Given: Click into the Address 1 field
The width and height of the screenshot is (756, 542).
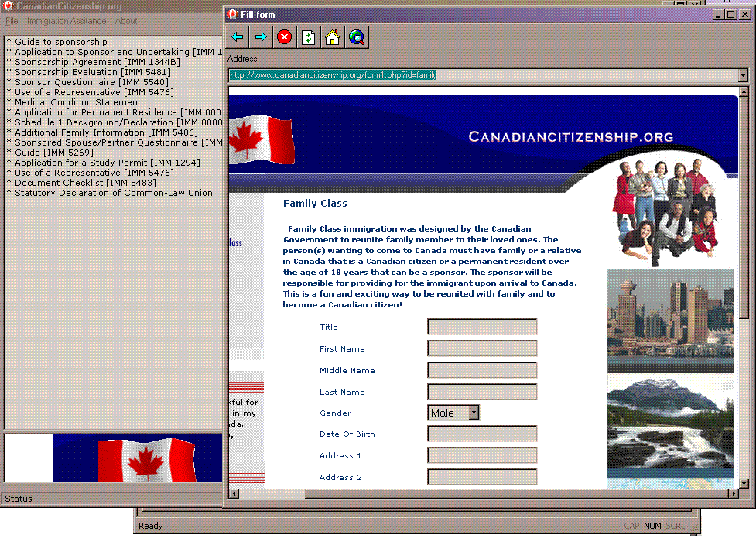Looking at the screenshot, I should point(482,455).
